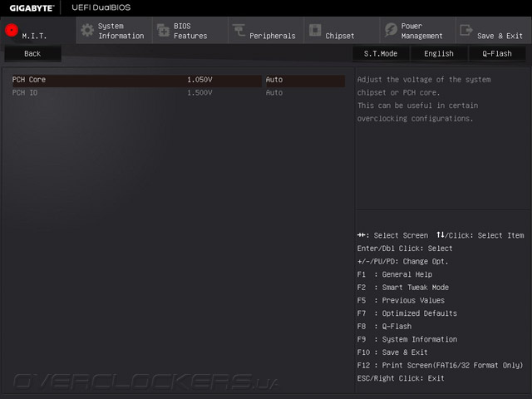Select the PCH IO setting row

[179, 92]
